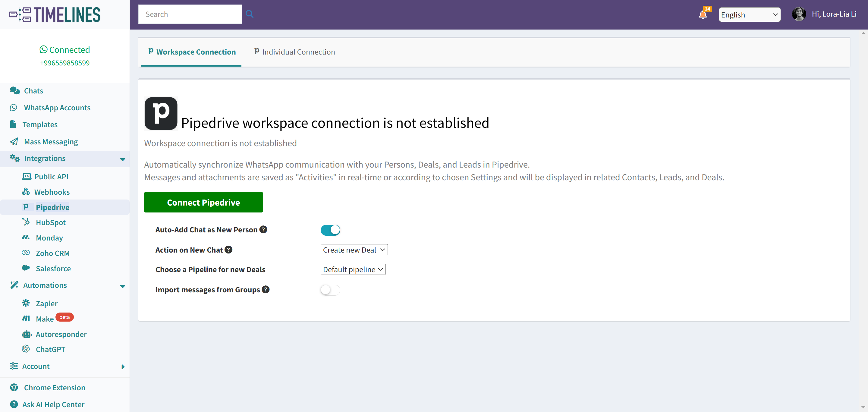The width and height of the screenshot is (868, 412).
Task: Enable Import messages from Groups switch
Action: click(330, 290)
